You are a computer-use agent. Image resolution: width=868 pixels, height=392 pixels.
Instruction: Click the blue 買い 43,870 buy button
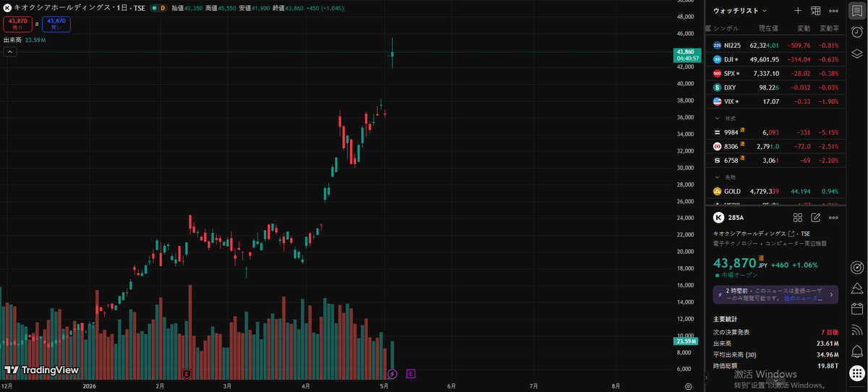tap(56, 24)
